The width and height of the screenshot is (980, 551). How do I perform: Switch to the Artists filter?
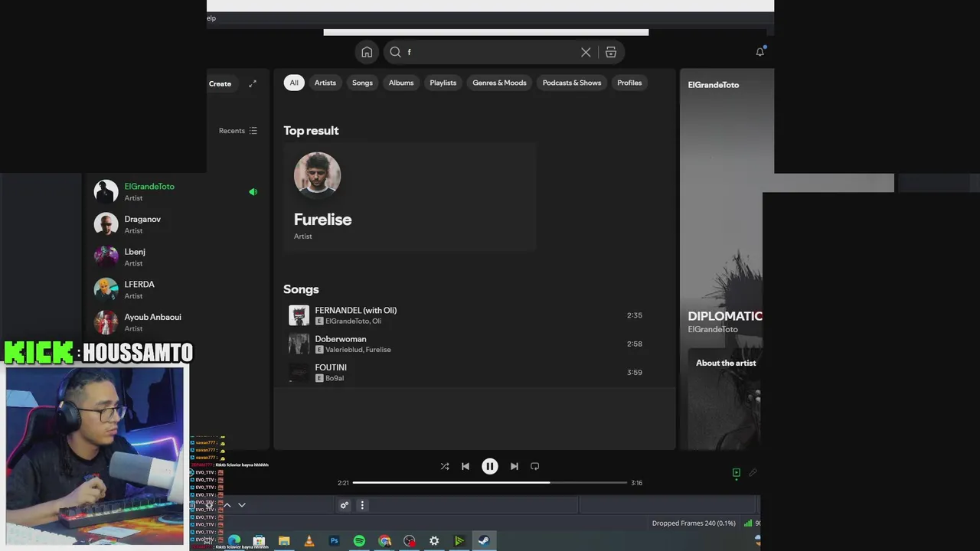[x=325, y=83]
